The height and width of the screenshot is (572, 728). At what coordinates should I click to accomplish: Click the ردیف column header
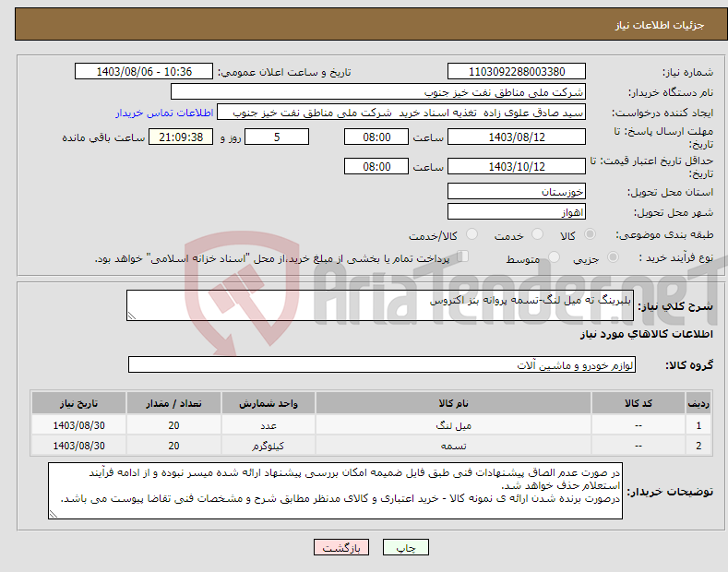coord(698,403)
